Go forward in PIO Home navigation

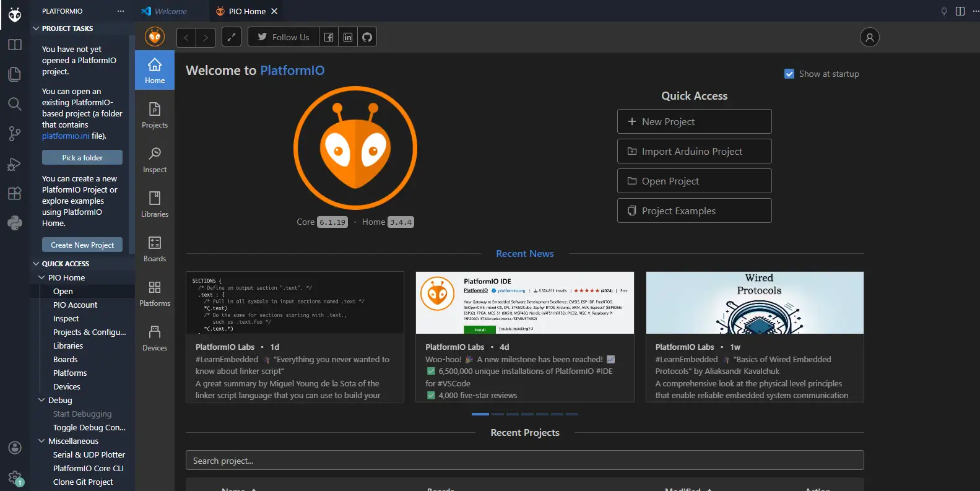click(x=206, y=37)
